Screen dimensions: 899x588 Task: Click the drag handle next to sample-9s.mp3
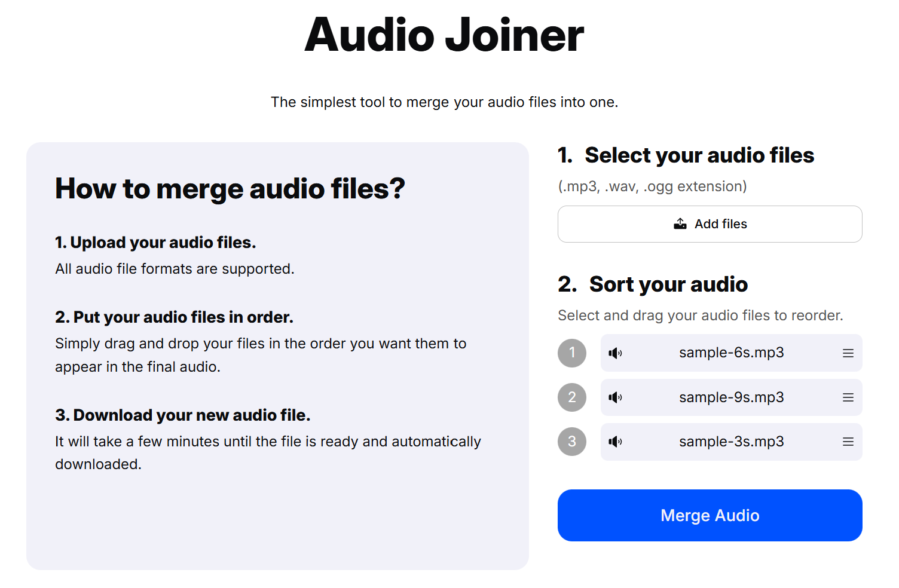pyautogui.click(x=848, y=397)
